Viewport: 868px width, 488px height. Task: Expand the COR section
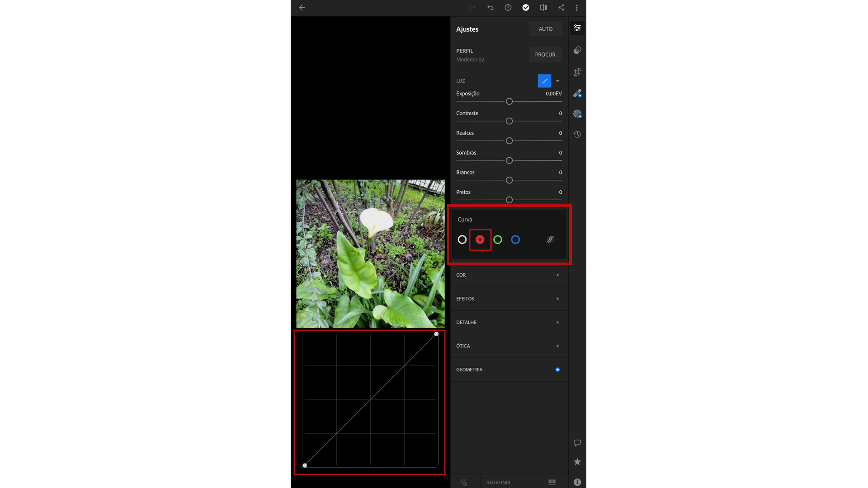[509, 275]
